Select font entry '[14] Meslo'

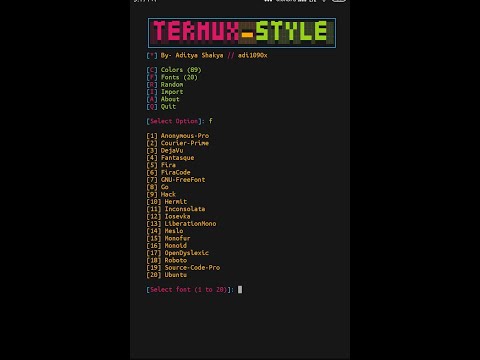[165, 231]
